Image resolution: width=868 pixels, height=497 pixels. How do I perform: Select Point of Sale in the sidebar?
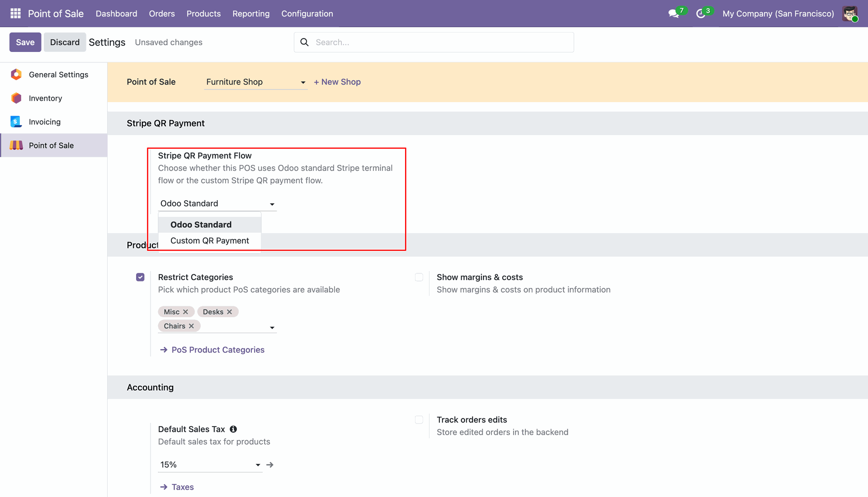coord(54,145)
